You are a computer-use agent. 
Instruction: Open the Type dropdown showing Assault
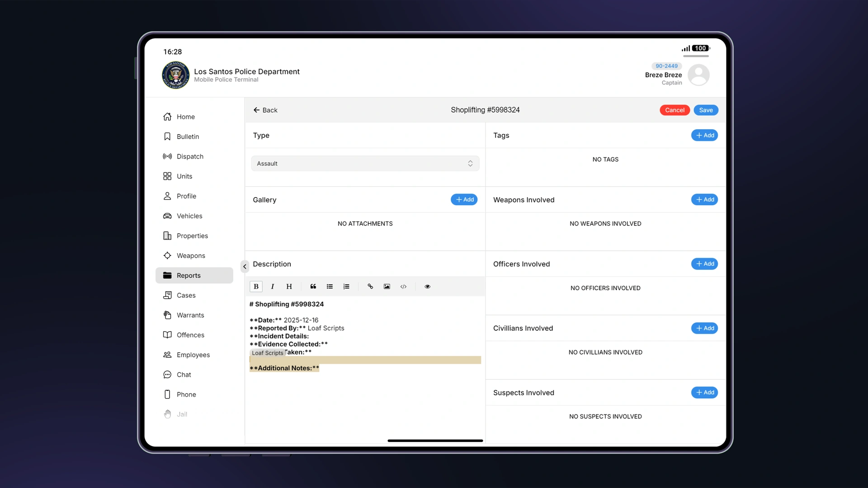pos(365,164)
